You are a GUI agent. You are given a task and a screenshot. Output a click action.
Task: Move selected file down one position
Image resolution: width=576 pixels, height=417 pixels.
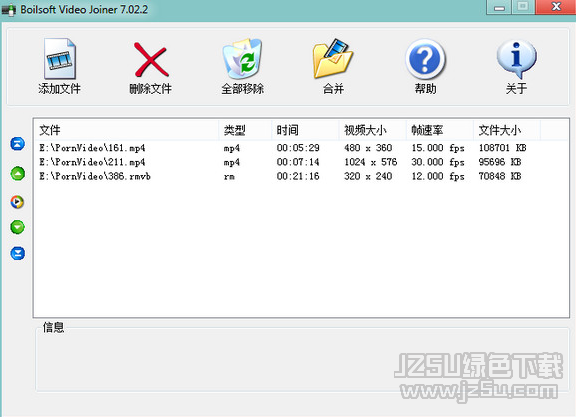click(x=17, y=227)
